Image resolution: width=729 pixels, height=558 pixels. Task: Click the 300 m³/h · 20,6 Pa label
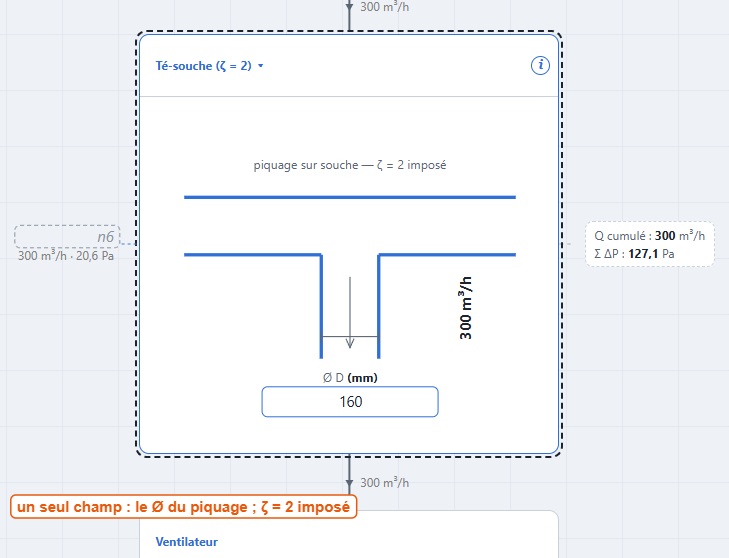coord(66,256)
